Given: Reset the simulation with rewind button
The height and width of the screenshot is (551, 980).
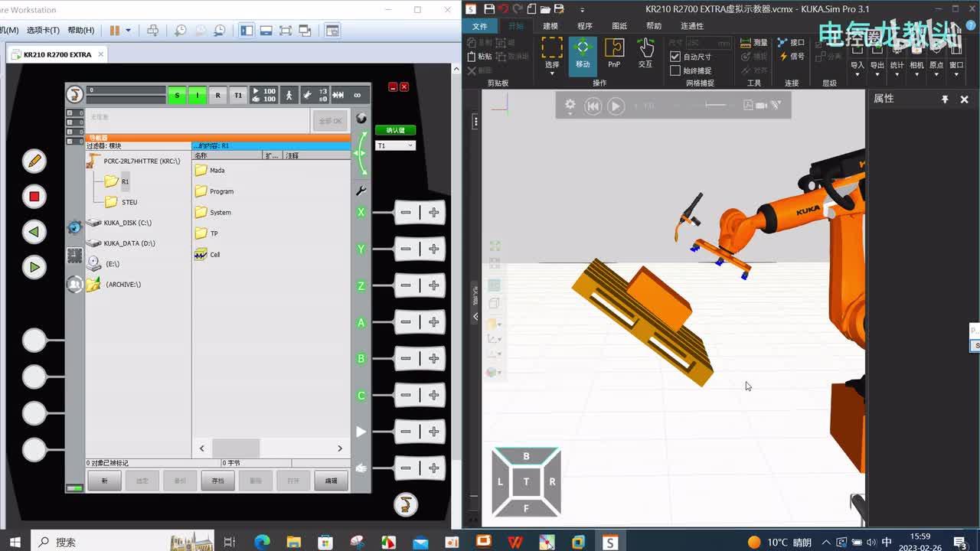Looking at the screenshot, I should pos(593,106).
